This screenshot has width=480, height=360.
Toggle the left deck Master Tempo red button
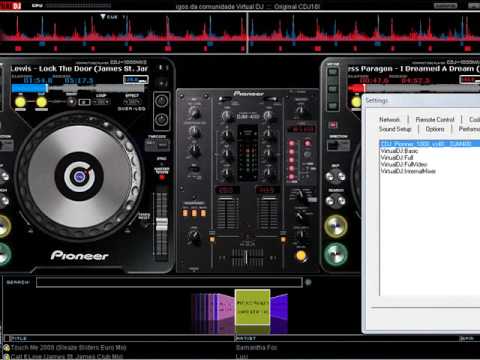[162, 177]
